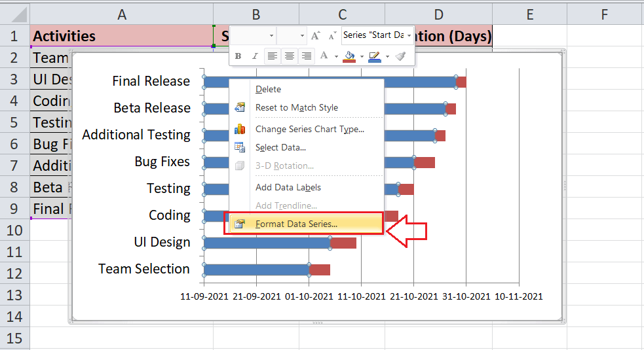Click the Select All corner triangle
Image resolution: width=644 pixels, height=350 pixels.
tap(19, 15)
